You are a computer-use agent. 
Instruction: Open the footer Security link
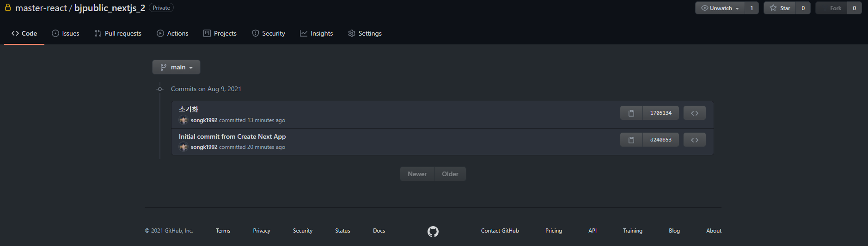[303, 231]
